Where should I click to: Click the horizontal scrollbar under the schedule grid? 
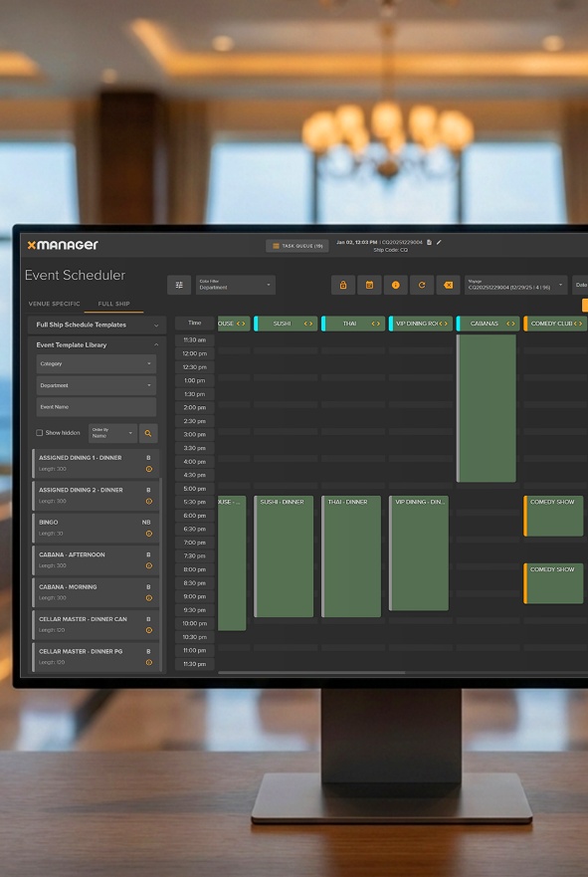(311, 672)
